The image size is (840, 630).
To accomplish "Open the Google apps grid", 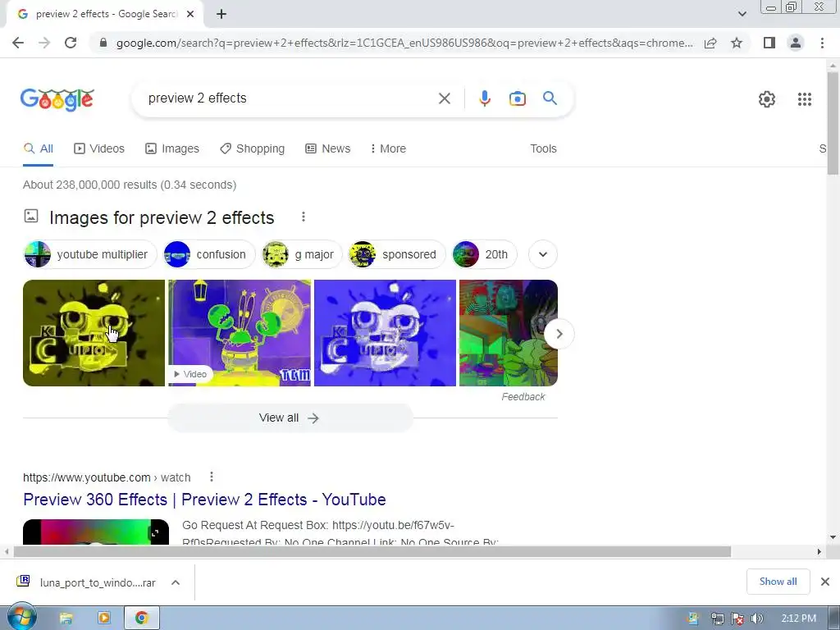I will point(804,99).
